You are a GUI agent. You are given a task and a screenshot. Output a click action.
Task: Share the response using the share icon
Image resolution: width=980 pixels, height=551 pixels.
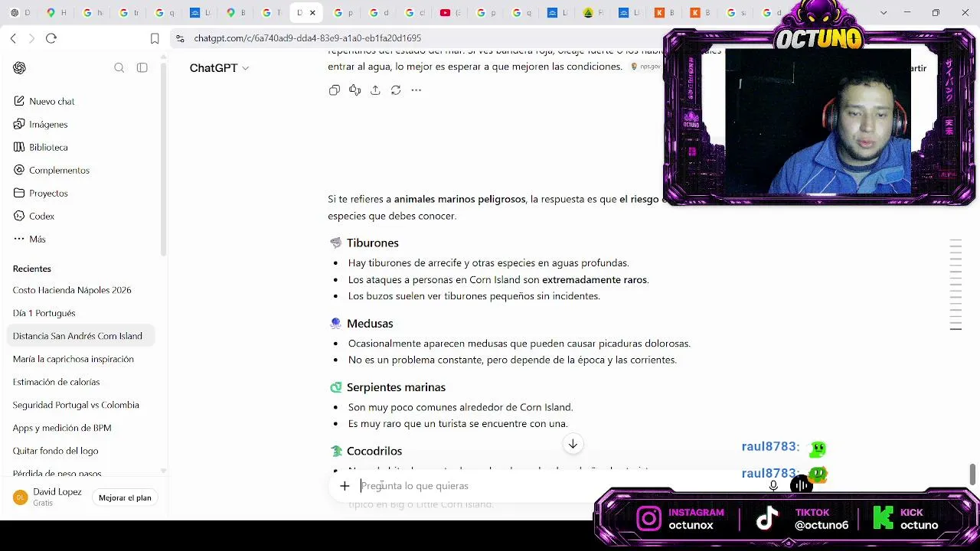coord(375,90)
